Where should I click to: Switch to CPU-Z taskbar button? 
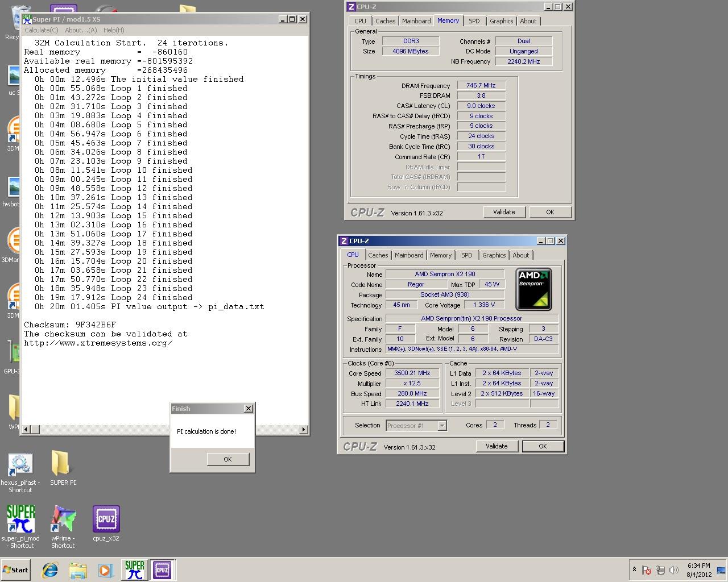coord(162,570)
